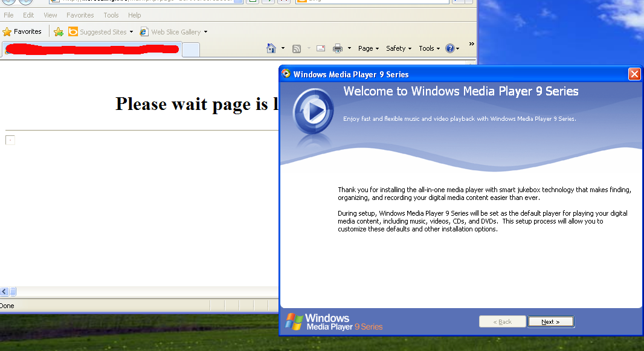Close the Windows Media Player 9 Series dialog
Viewport: 644px width, 351px height.
634,74
